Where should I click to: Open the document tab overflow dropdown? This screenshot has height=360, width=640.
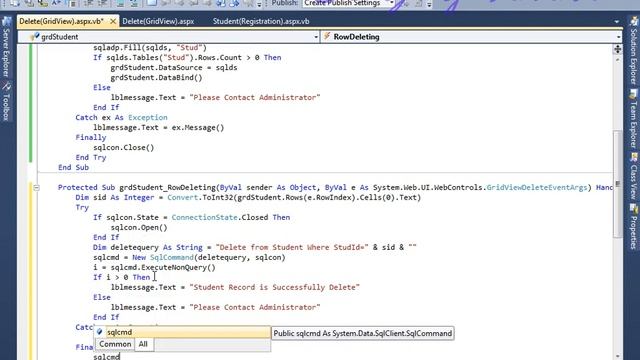coord(617,22)
